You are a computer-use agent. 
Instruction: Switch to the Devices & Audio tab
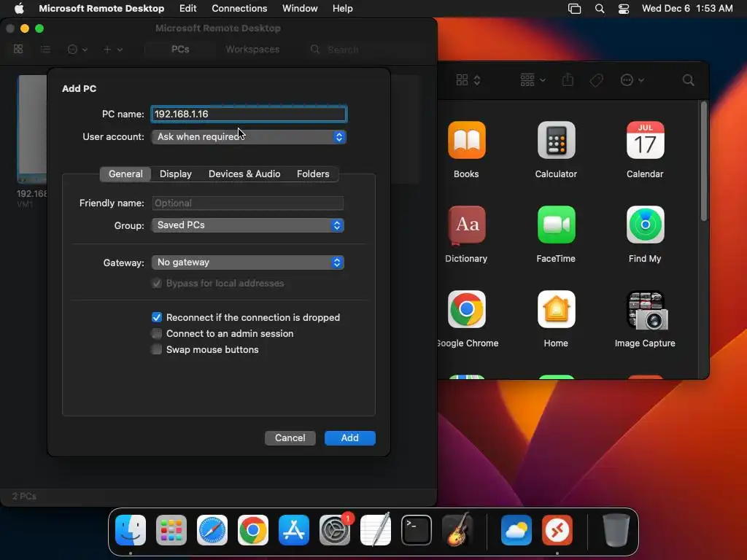point(244,174)
